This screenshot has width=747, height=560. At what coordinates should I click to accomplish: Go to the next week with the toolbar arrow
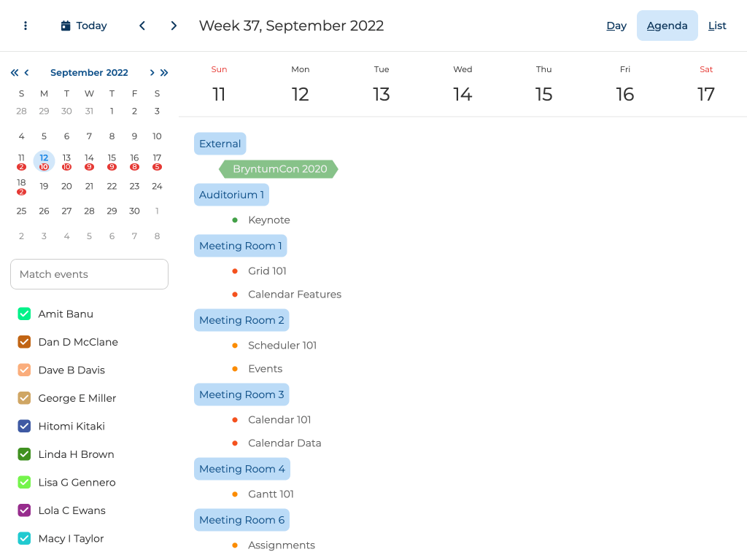[x=174, y=26]
